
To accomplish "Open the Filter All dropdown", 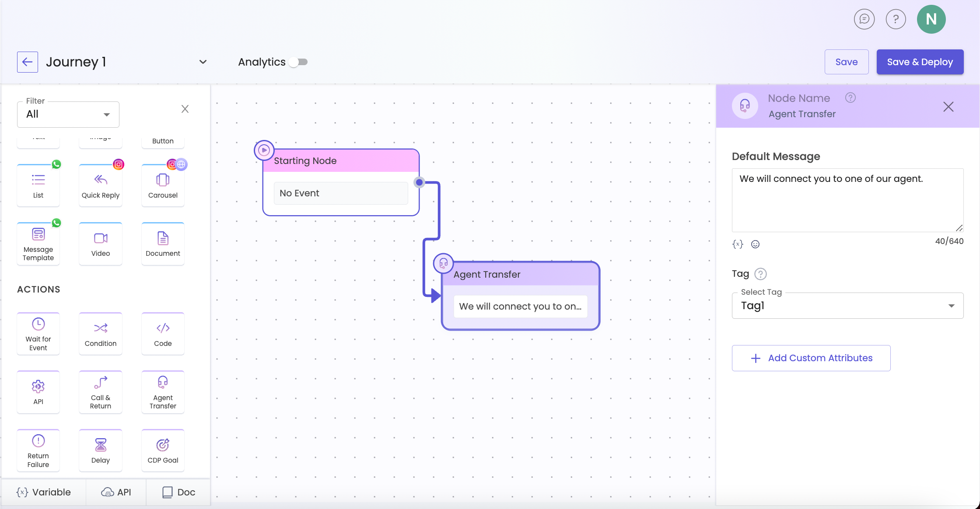I will [68, 115].
